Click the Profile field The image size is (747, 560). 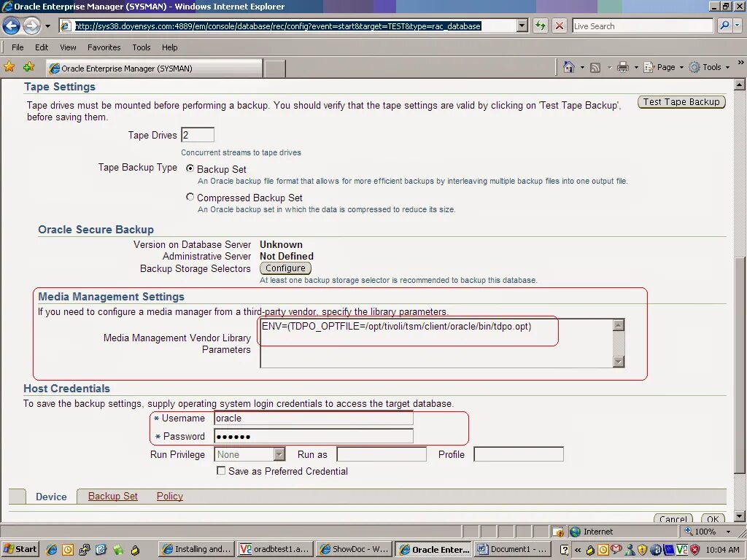[x=519, y=454]
